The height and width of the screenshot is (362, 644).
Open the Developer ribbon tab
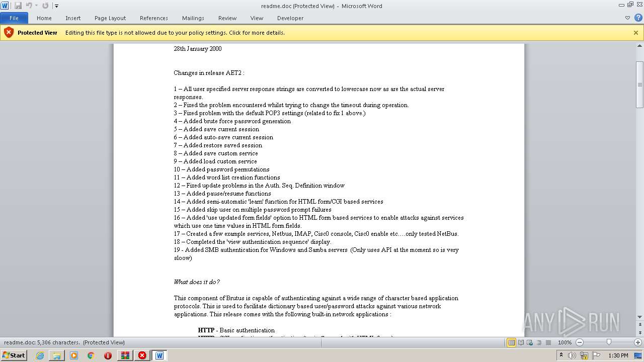(x=290, y=18)
